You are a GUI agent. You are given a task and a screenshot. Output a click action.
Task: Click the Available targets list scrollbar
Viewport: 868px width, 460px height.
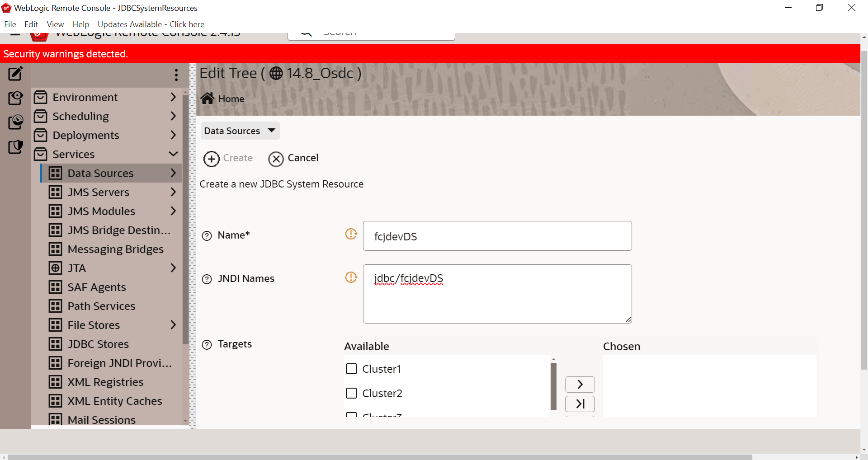tap(553, 386)
